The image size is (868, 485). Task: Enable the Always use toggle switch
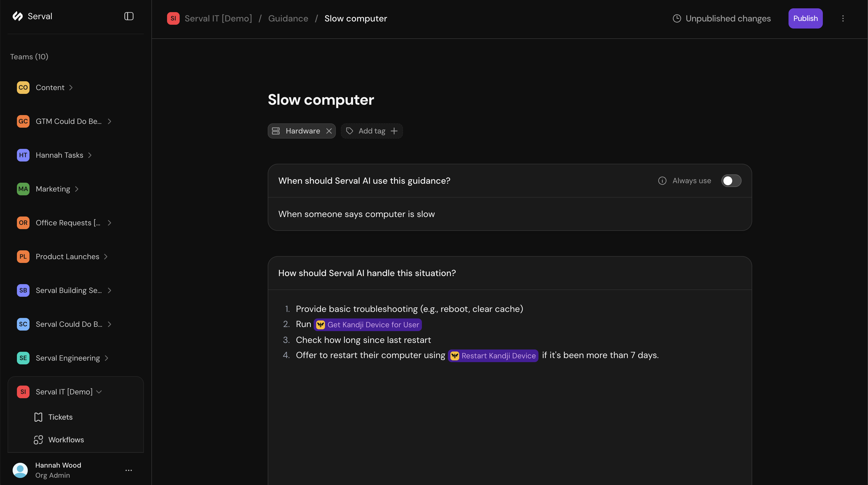tap(731, 180)
